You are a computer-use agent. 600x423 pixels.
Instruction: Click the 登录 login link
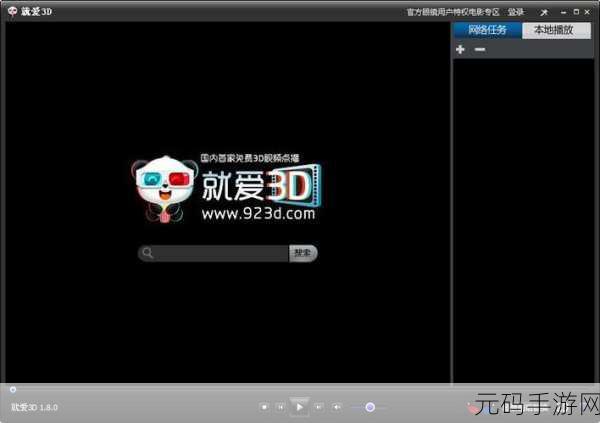pos(515,12)
